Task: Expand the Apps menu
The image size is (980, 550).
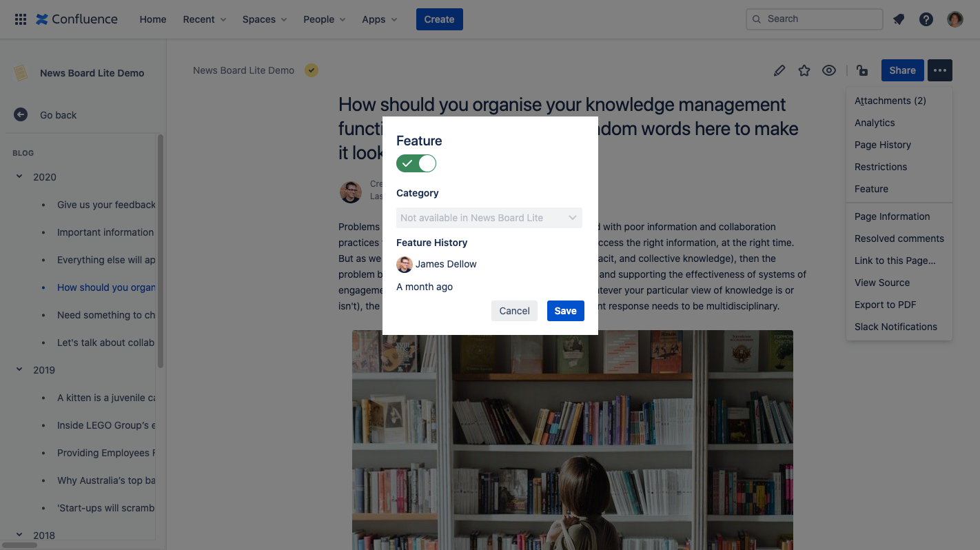Action: 380,19
